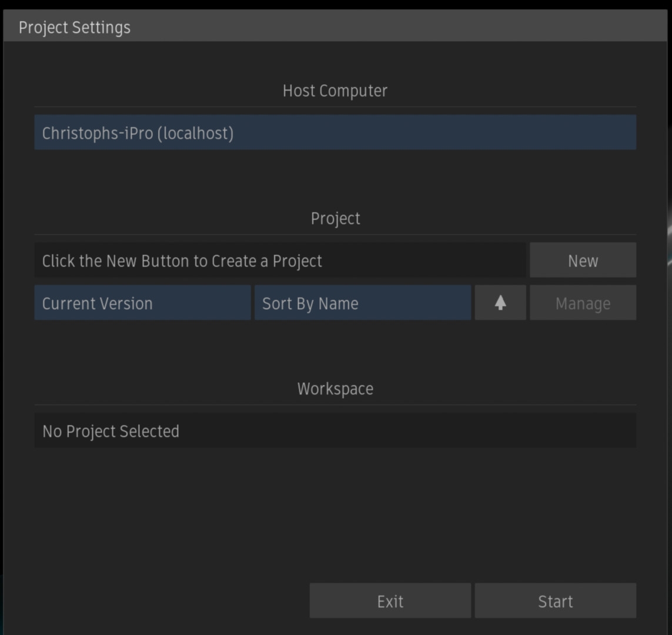The image size is (672, 635).
Task: Click the Workspace section heading
Action: pos(335,389)
